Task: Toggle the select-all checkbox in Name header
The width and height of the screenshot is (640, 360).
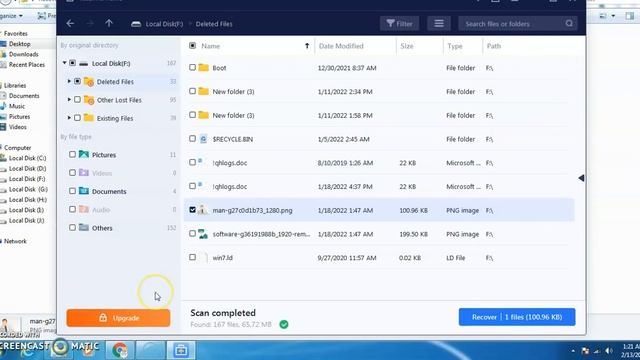Action: (193, 46)
